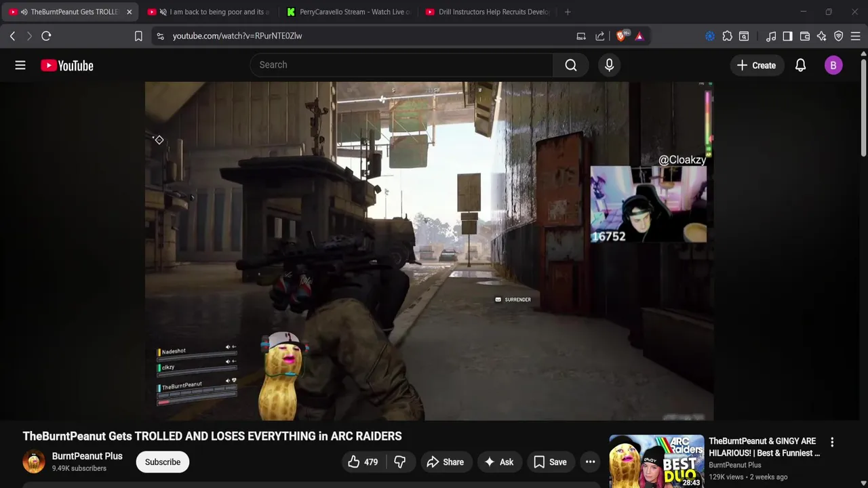Open Brave Rewards triangle icon
The height and width of the screenshot is (488, 868).
click(x=639, y=36)
